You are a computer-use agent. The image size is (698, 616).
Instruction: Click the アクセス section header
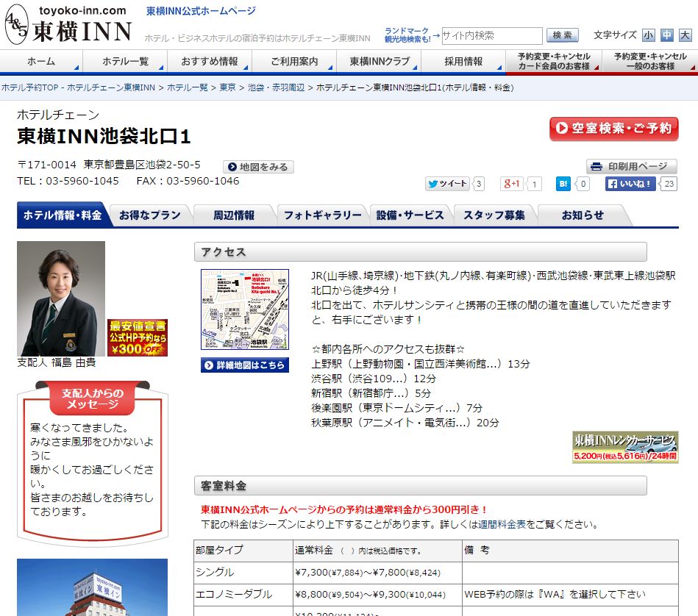pos(420,252)
